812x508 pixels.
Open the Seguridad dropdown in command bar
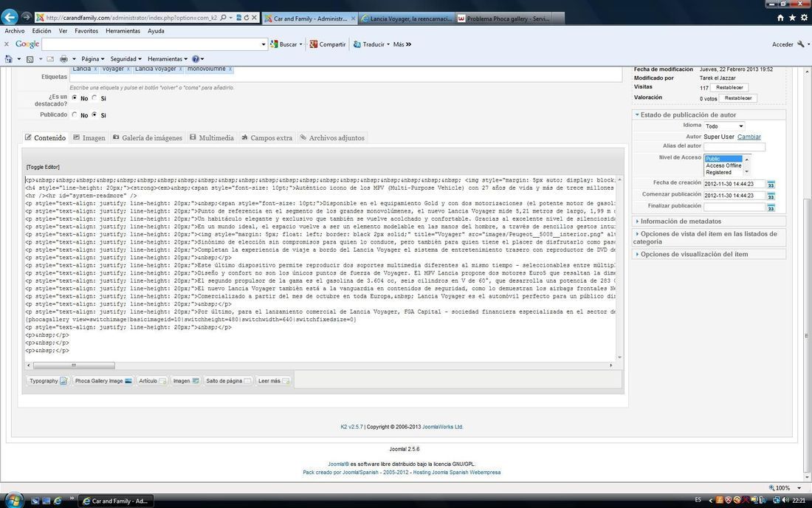pyautogui.click(x=125, y=59)
